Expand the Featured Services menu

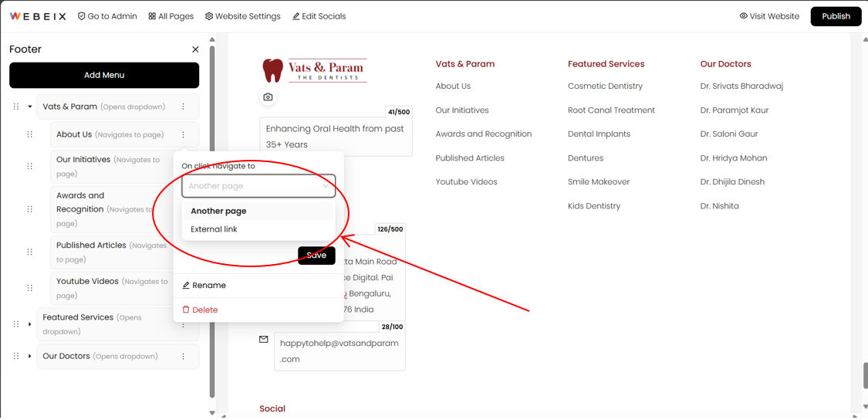click(30, 323)
